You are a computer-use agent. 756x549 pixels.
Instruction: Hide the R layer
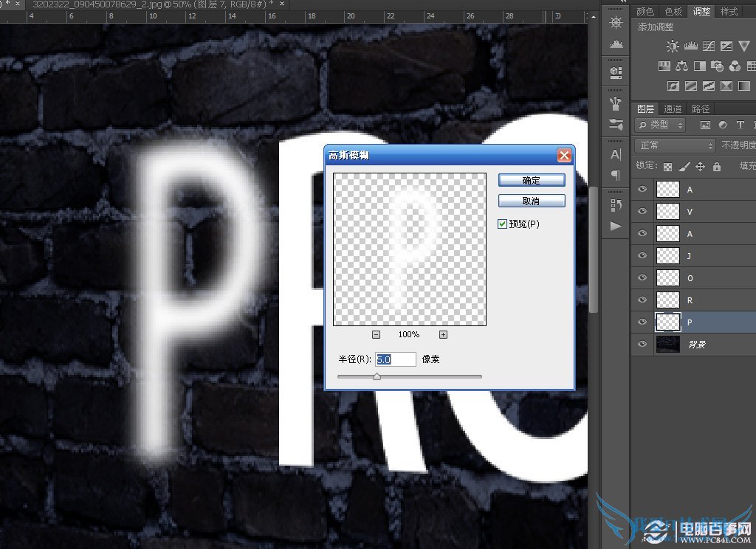642,300
